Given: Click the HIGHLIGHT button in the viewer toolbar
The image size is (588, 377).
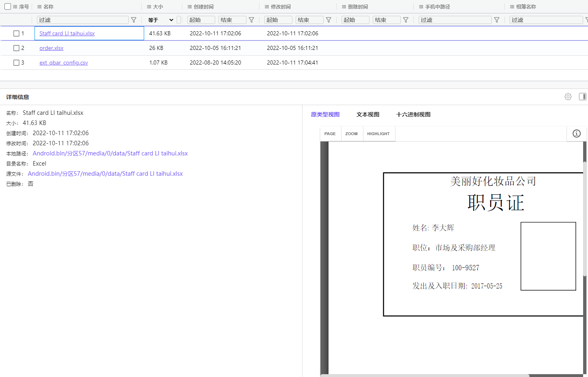Looking at the screenshot, I should pyautogui.click(x=378, y=134).
